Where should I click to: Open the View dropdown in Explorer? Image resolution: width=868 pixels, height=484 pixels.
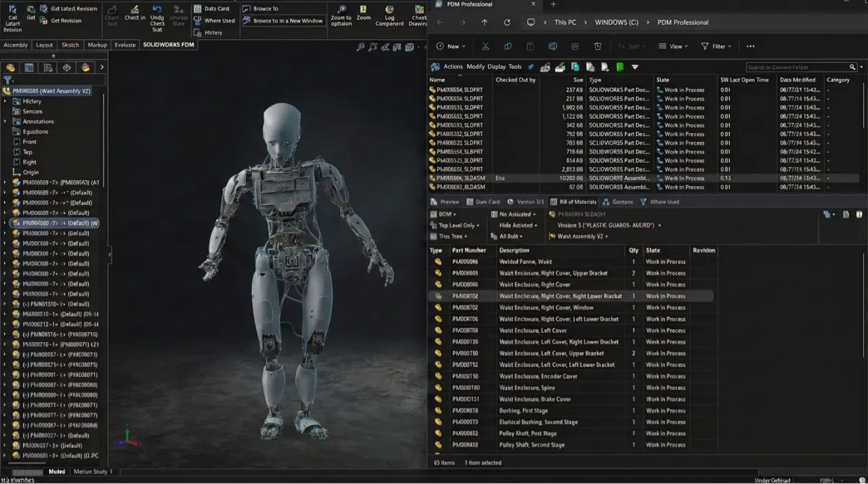coord(674,46)
